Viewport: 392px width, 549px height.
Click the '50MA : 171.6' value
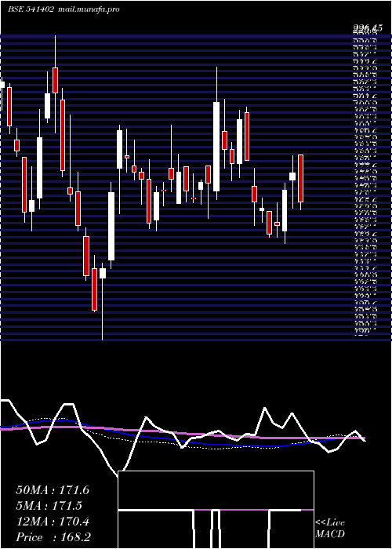tap(53, 490)
